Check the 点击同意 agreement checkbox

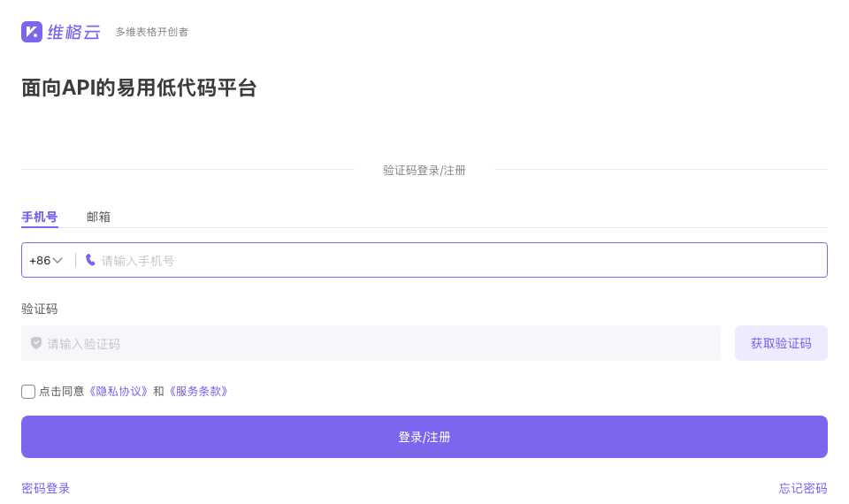[x=28, y=392]
